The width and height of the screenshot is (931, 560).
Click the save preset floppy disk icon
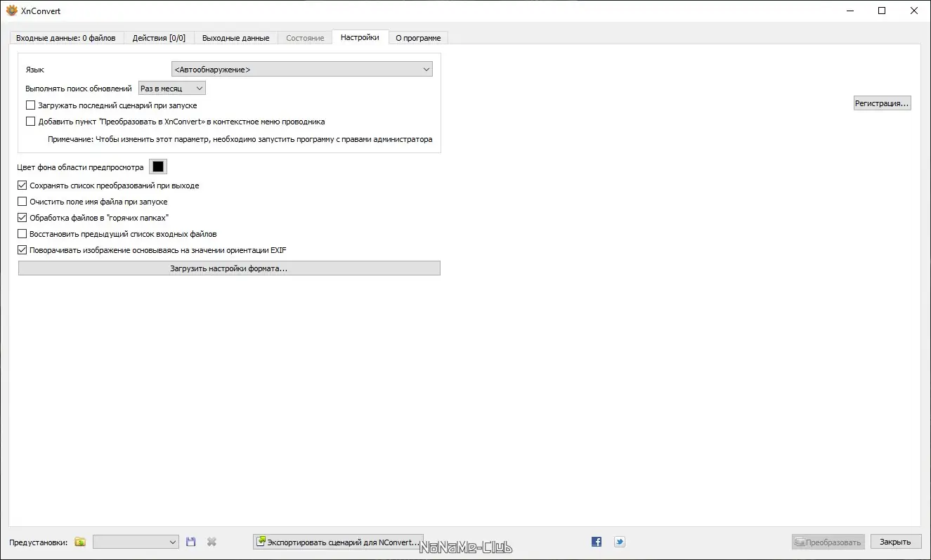pyautogui.click(x=190, y=542)
